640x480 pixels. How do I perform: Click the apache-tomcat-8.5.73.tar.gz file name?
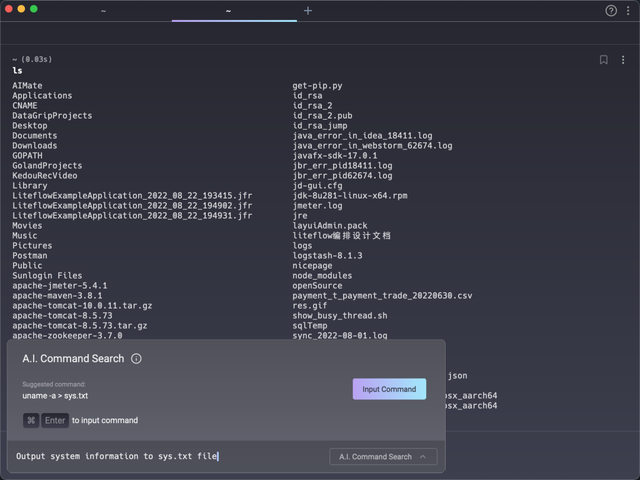point(80,326)
